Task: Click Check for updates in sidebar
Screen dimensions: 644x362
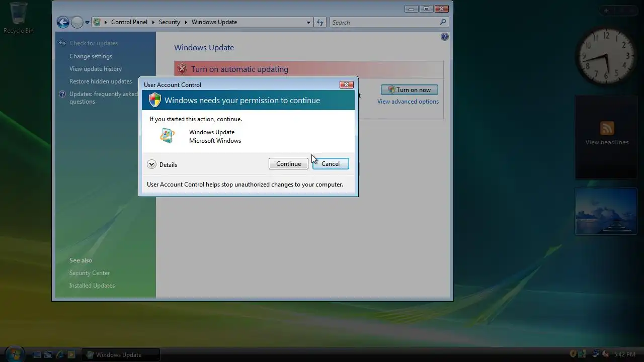Action: 94,43
